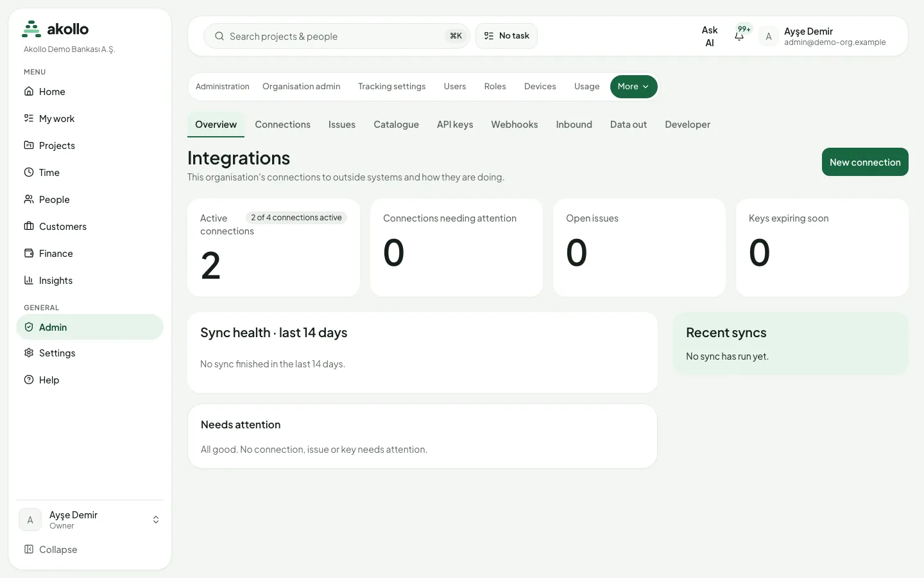
Task: Switch to the API keys tab
Action: (x=455, y=125)
